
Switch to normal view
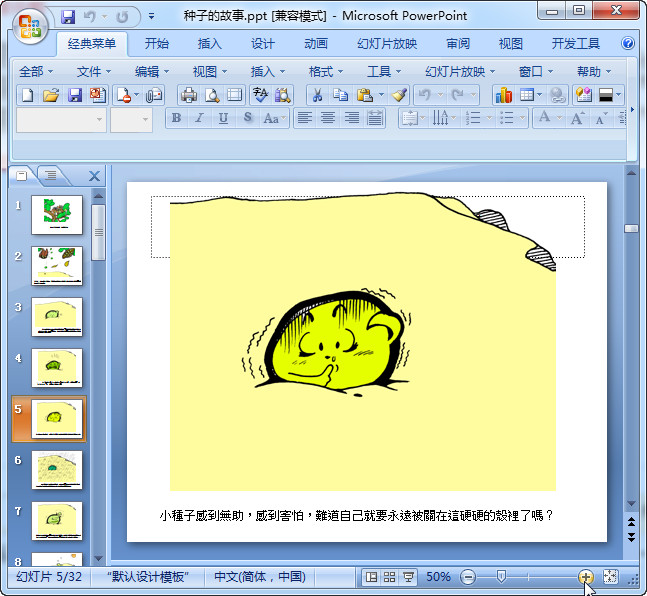click(x=371, y=577)
